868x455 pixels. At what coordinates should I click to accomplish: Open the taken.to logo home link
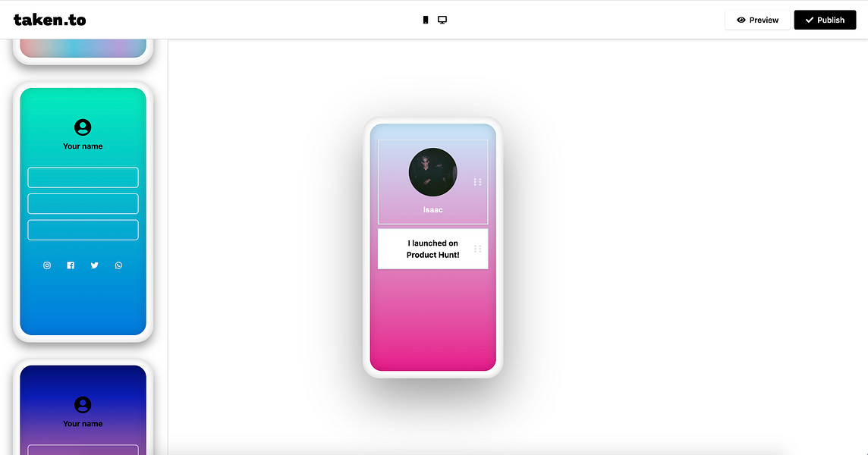click(x=50, y=20)
